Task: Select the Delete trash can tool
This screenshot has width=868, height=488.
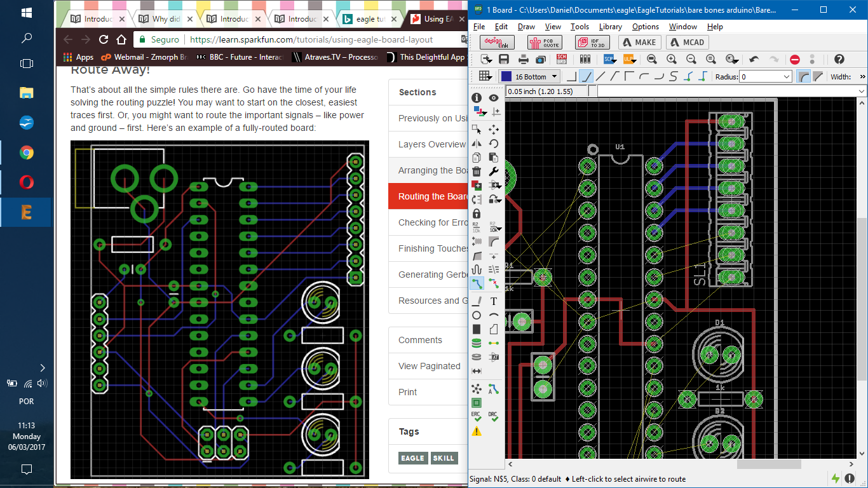Action: (477, 172)
